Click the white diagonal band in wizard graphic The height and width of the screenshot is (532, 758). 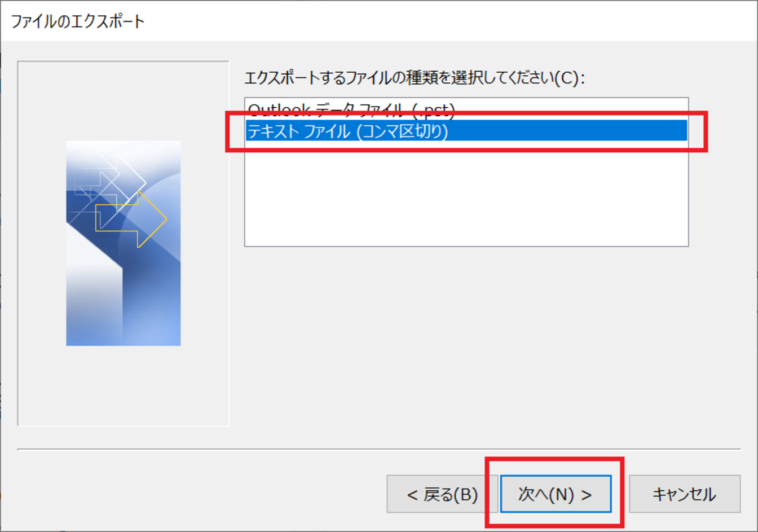click(95, 282)
